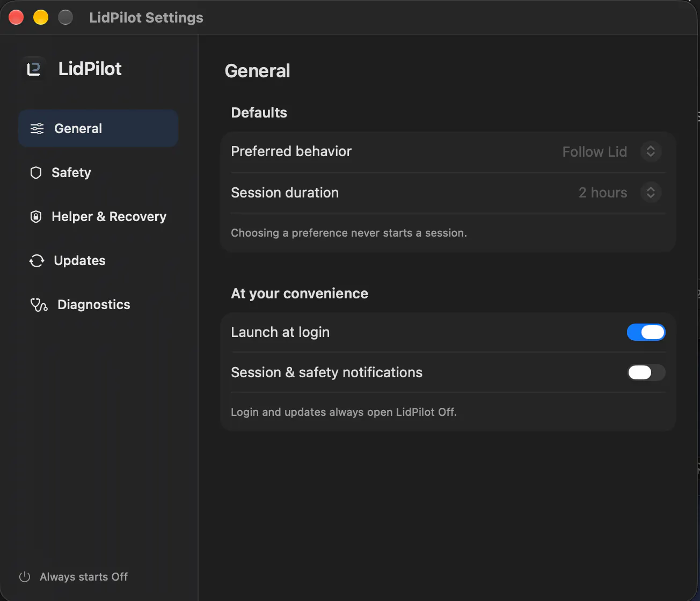This screenshot has height=601, width=700.
Task: Click the LidPilot logo icon
Action: pyautogui.click(x=34, y=69)
